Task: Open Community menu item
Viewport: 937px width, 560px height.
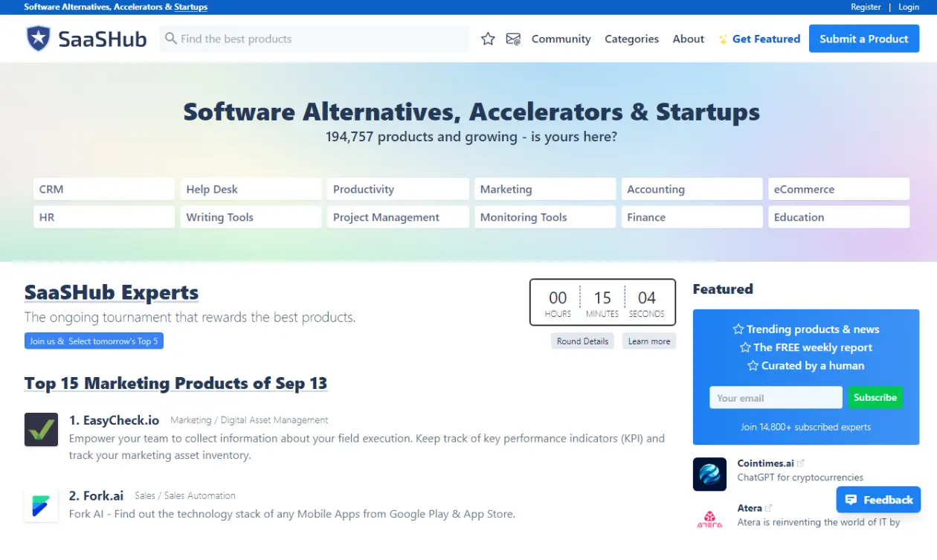Action: pyautogui.click(x=561, y=39)
